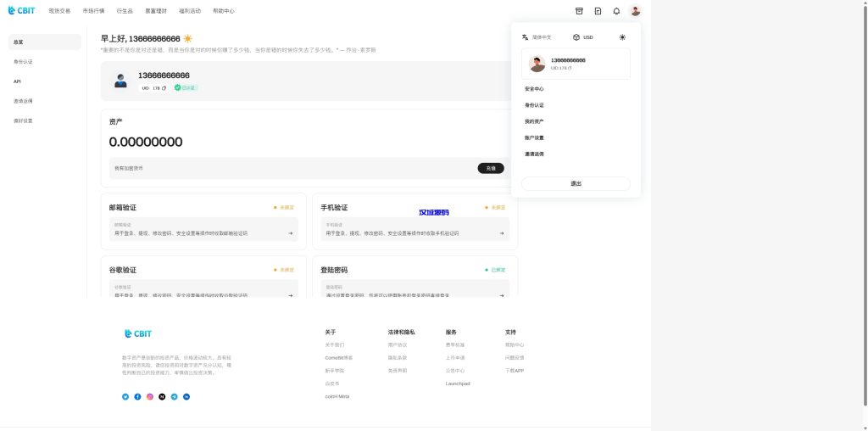Open the USD currency selector
868x431 pixels.
pyautogui.click(x=583, y=37)
